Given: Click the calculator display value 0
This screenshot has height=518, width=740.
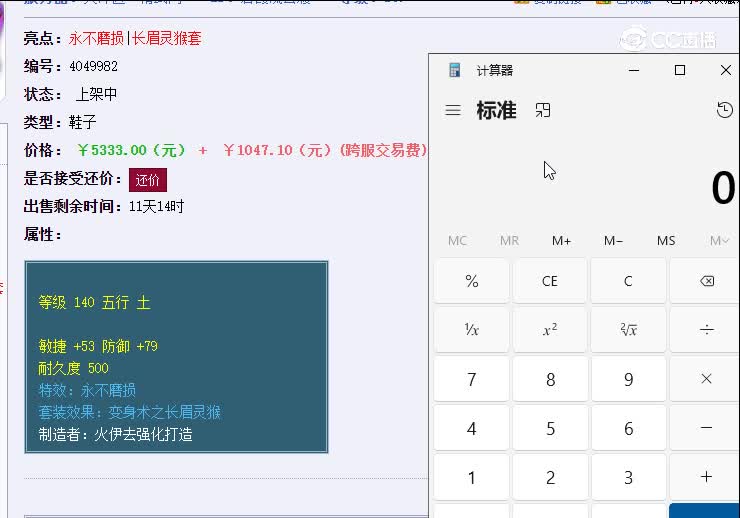Looking at the screenshot, I should pos(723,188).
